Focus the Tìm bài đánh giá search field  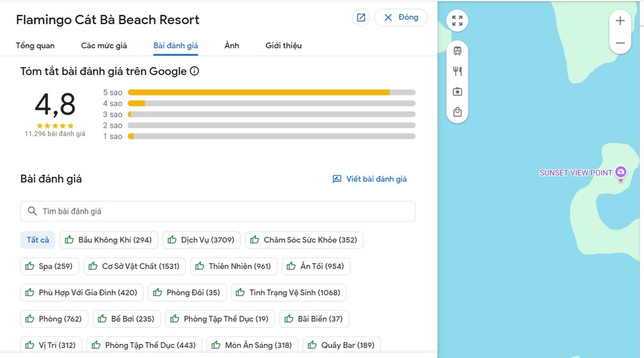(218, 211)
